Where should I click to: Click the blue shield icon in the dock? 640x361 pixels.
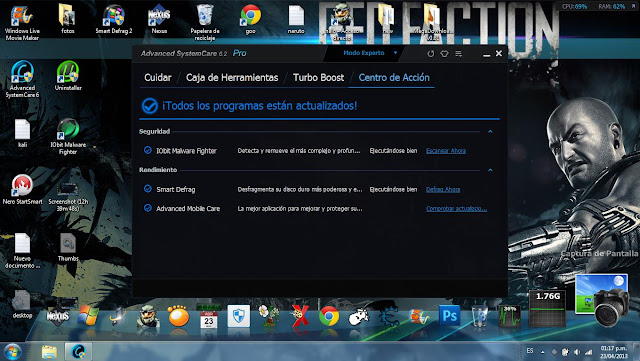(238, 316)
